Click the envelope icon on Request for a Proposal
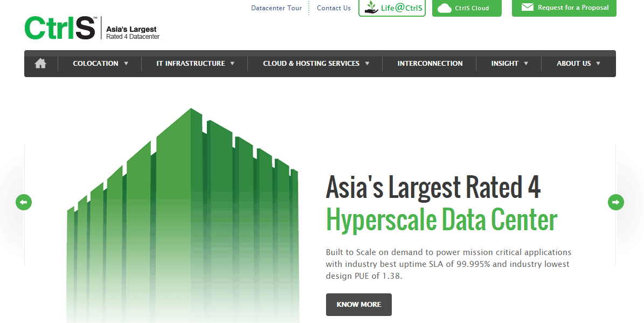Screen dimensions: 644x323 [x=528, y=7]
